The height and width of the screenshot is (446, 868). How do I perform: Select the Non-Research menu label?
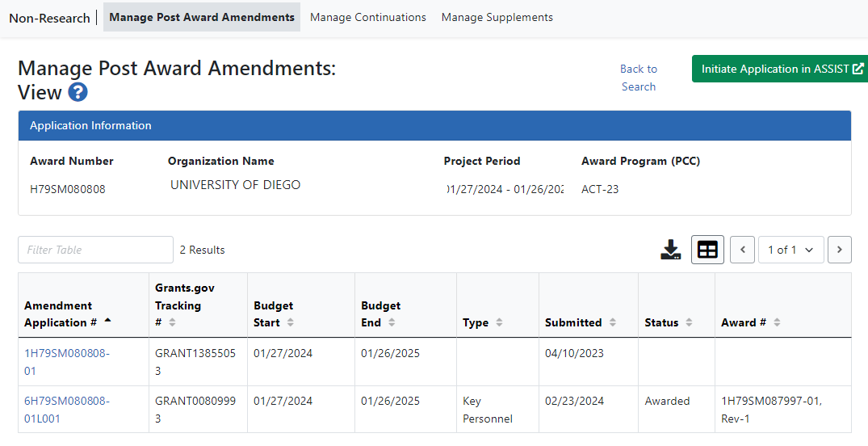[x=49, y=19]
